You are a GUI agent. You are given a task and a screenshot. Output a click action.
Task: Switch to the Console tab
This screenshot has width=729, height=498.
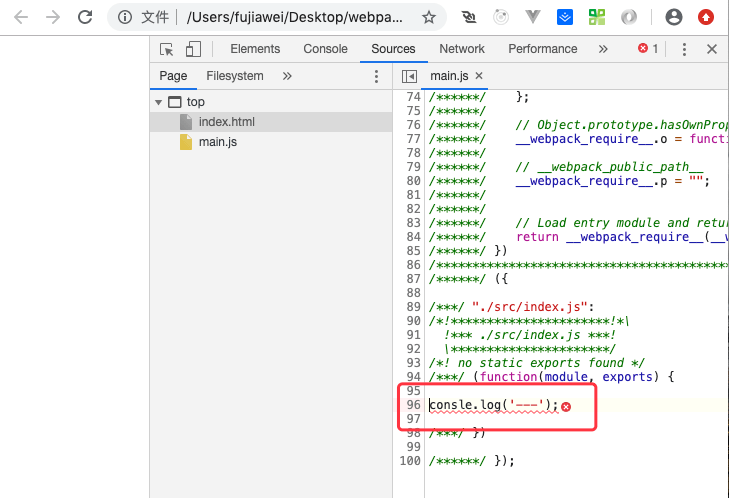point(325,49)
